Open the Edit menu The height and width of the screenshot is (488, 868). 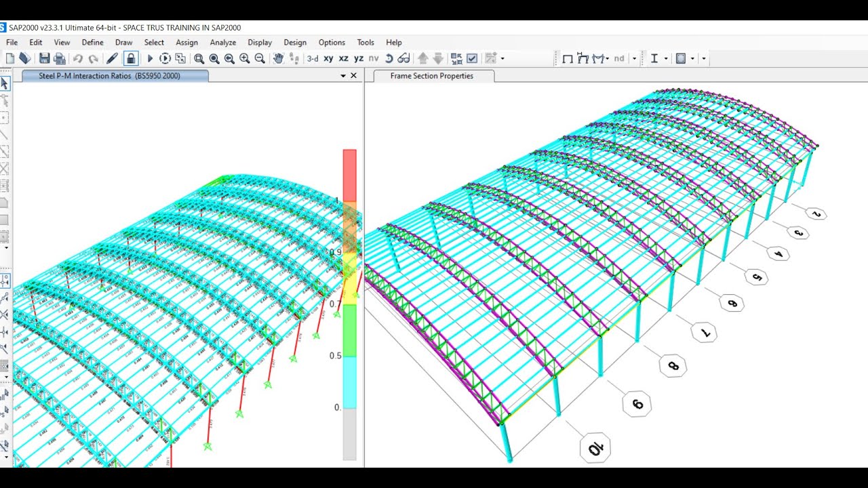(x=36, y=42)
